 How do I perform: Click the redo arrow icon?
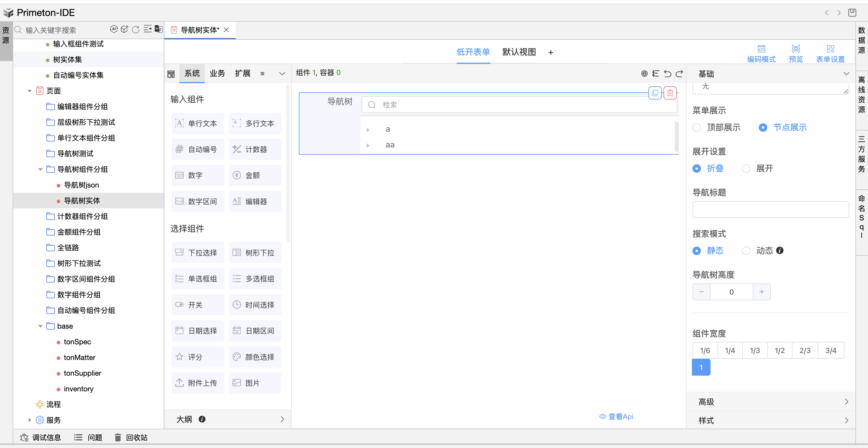click(x=679, y=74)
